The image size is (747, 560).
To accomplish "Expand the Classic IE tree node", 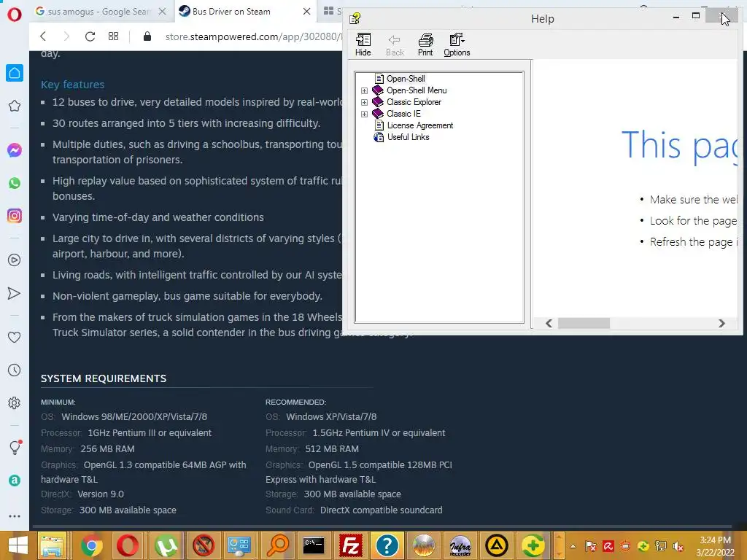I will (365, 114).
